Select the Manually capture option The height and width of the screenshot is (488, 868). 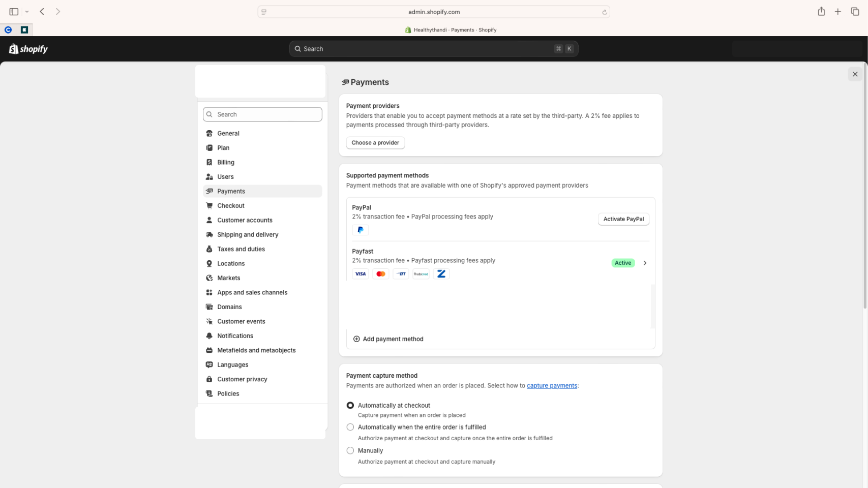point(350,450)
